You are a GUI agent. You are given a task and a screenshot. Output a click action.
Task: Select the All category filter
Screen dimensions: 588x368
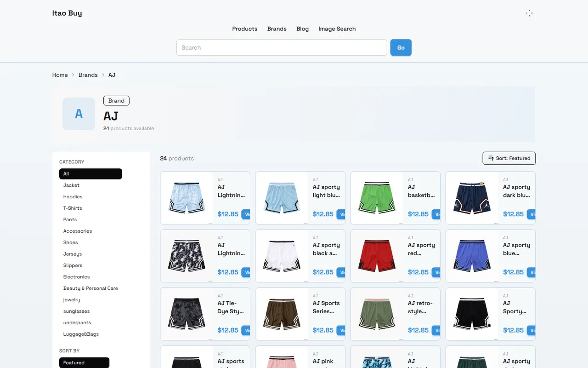pyautogui.click(x=90, y=174)
